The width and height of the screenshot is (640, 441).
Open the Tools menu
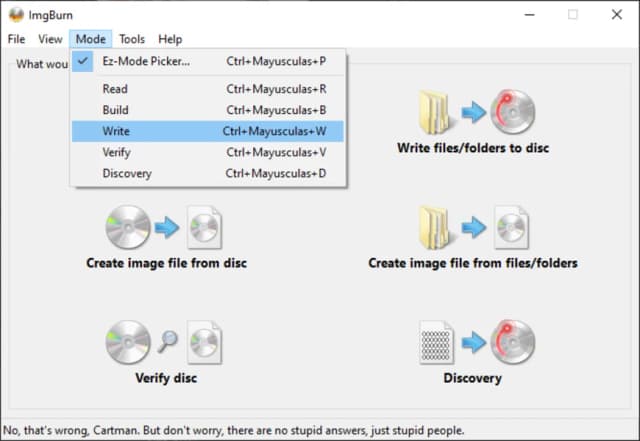132,39
